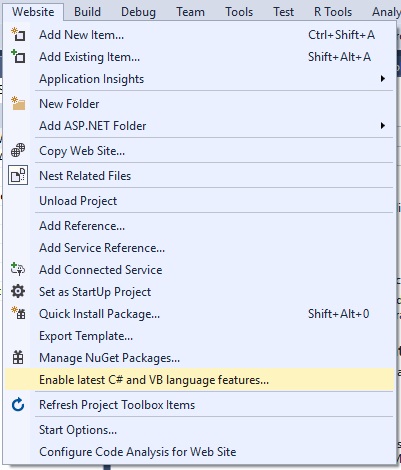Click the Copy Web Site globe icon
This screenshot has height=470, width=401.
pyautogui.click(x=18, y=150)
